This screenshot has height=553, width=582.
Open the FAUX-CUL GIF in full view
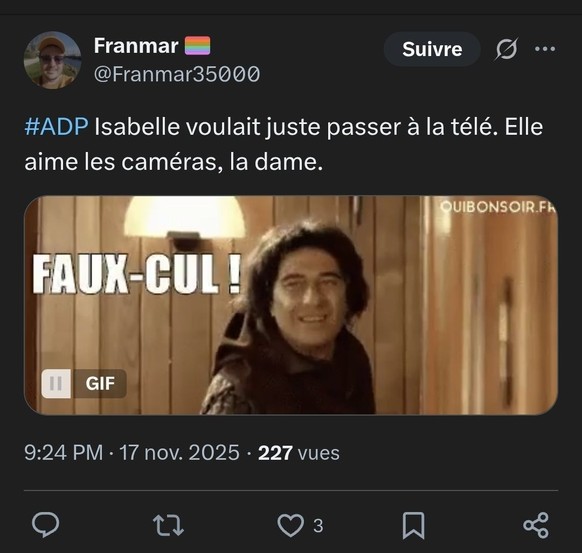click(291, 305)
